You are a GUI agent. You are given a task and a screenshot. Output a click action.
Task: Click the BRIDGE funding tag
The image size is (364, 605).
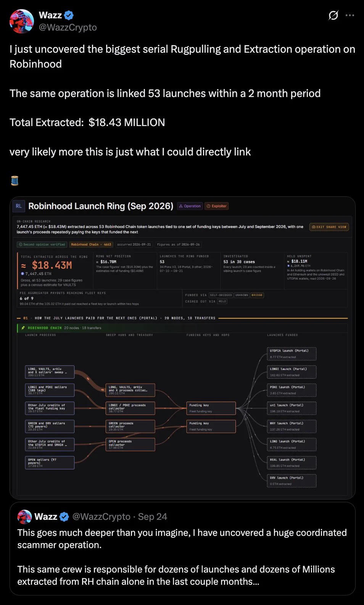pyautogui.click(x=257, y=295)
